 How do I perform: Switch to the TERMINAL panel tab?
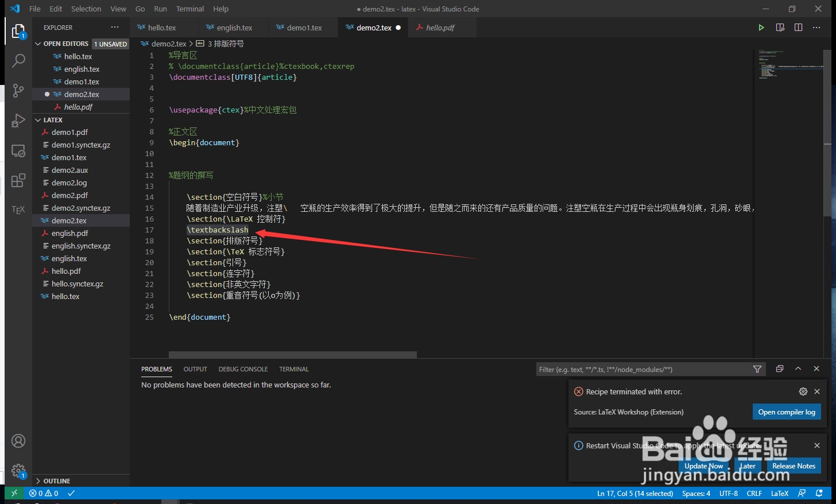(294, 369)
